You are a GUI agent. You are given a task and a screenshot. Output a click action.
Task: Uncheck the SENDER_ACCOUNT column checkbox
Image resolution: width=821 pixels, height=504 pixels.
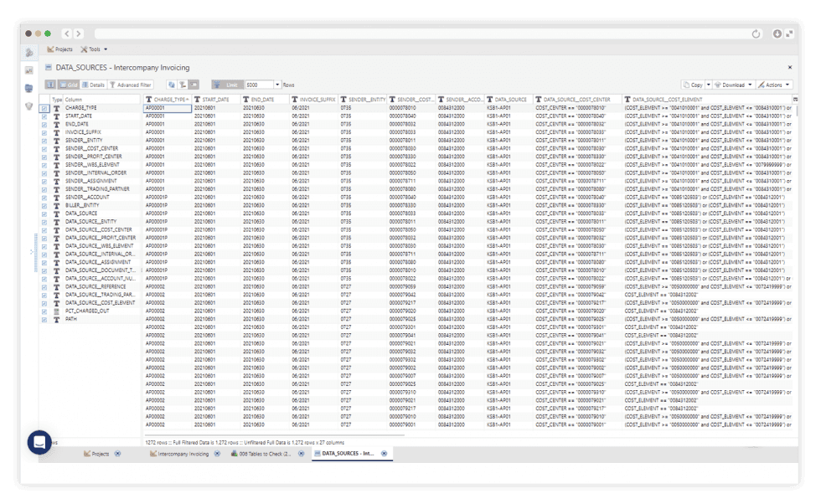click(x=44, y=198)
